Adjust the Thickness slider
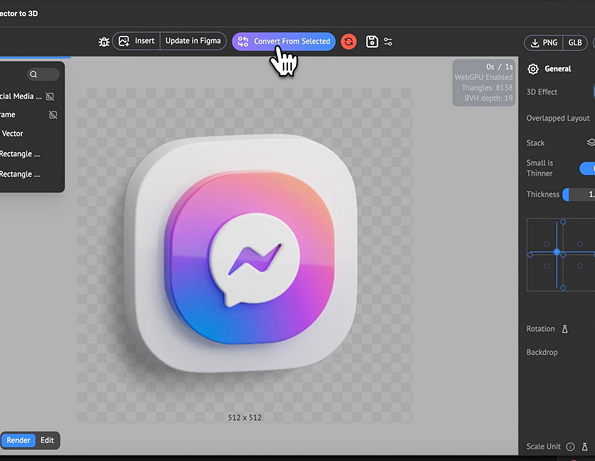 [579, 194]
